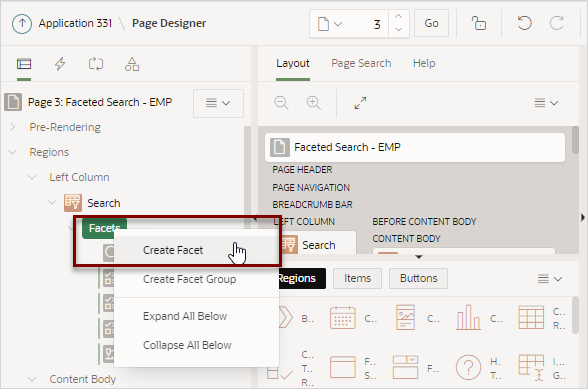The height and width of the screenshot is (389, 588).
Task: Open the Rendering tree menu next to the page title
Action: coord(218,103)
